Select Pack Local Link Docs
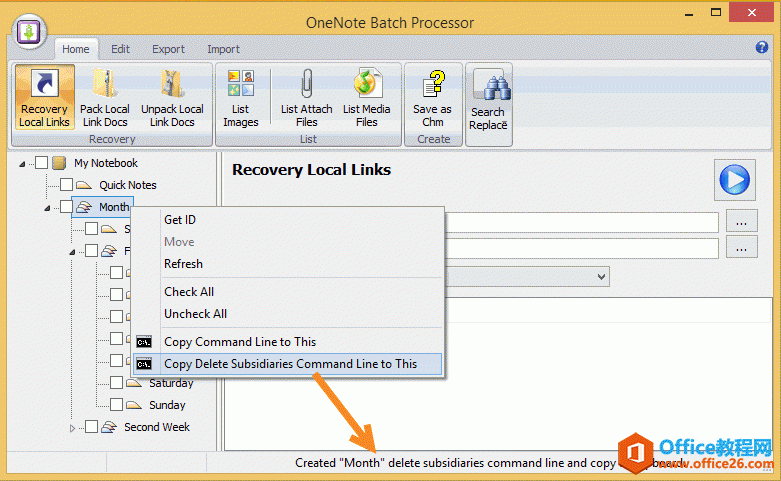This screenshot has height=481, width=781. [x=105, y=98]
